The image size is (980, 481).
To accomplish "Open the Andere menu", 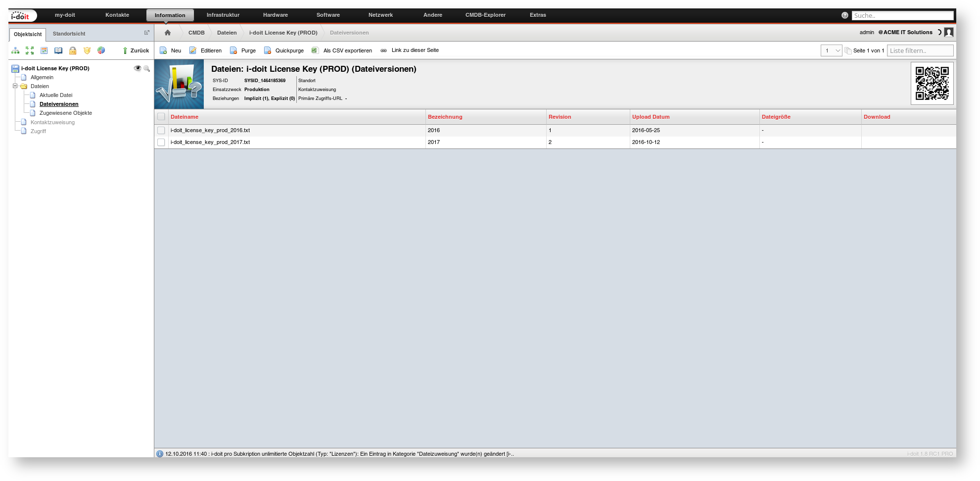I will (433, 15).
